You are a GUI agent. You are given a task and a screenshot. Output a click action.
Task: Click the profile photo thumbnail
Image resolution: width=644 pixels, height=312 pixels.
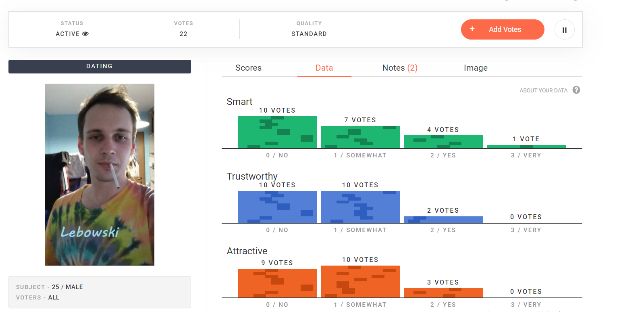[x=100, y=174]
